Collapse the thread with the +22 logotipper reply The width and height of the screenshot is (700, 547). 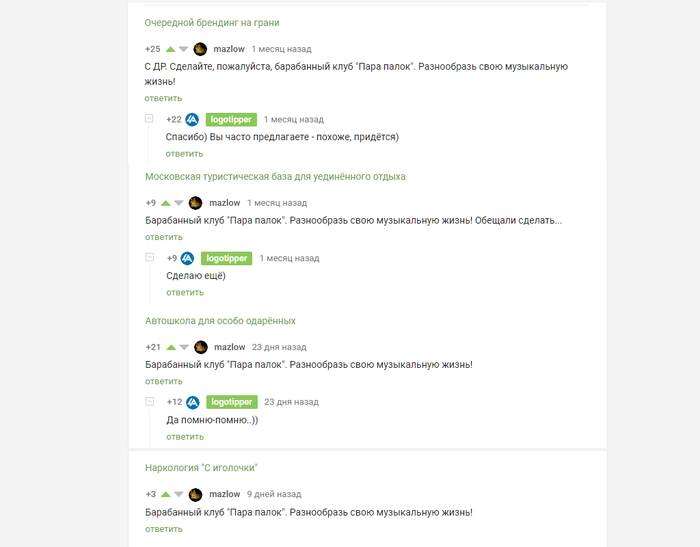click(x=149, y=119)
